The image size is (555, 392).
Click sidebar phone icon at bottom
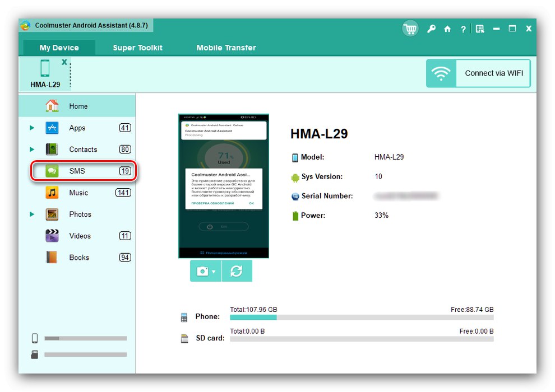pos(35,338)
